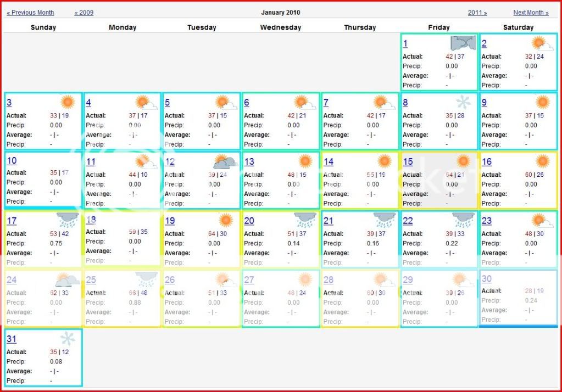This screenshot has height=392, width=562.
Task: Click the snowflake icon on January 31
Action: click(67, 339)
